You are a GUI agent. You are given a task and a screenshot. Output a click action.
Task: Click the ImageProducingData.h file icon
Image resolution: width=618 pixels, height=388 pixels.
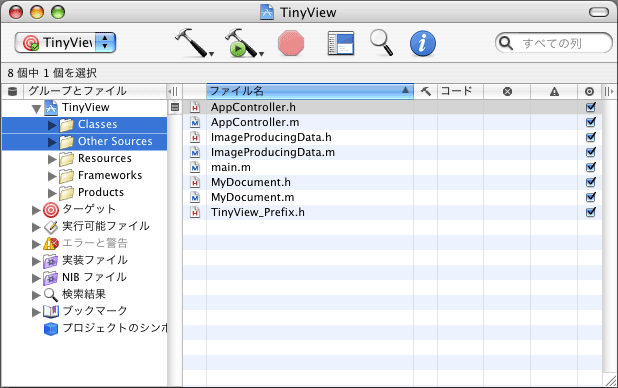tap(195, 137)
